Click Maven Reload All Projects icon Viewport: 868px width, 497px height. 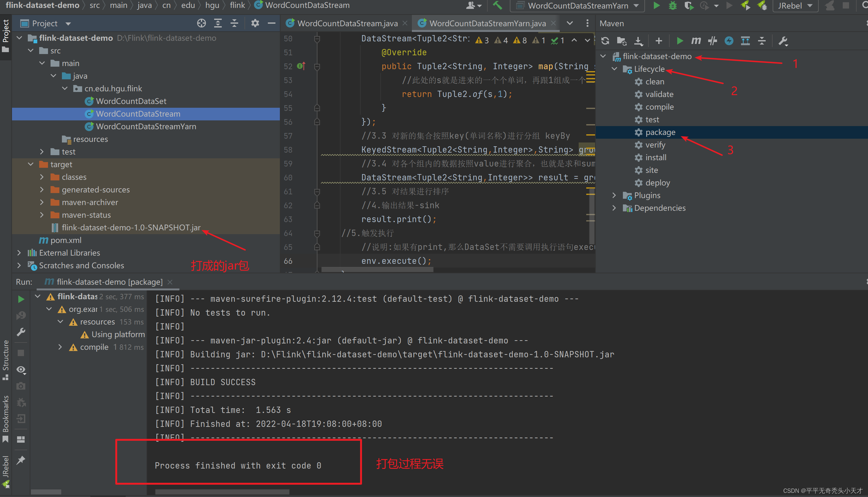click(x=605, y=41)
